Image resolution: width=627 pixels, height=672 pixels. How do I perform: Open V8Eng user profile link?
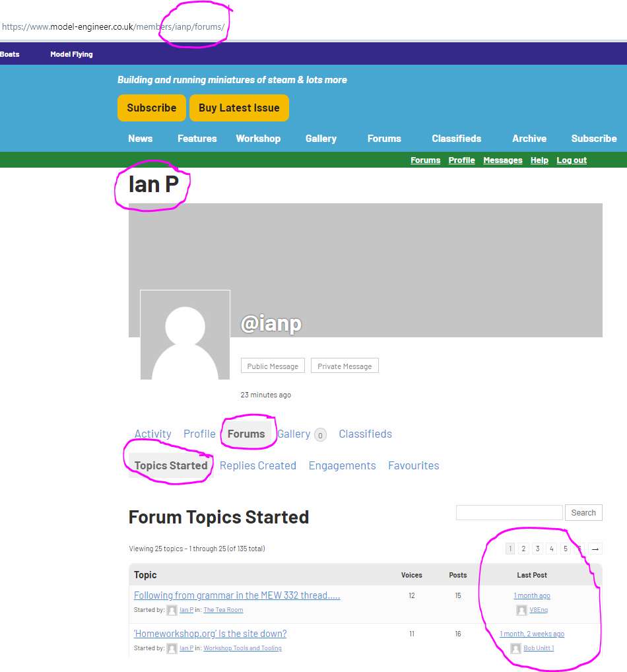[x=539, y=610]
